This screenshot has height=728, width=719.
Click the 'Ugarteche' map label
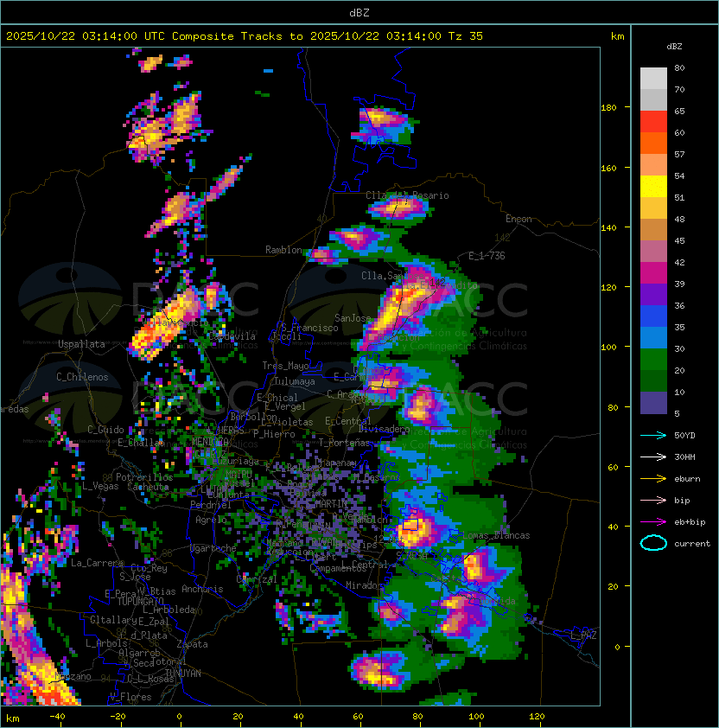pos(213,548)
